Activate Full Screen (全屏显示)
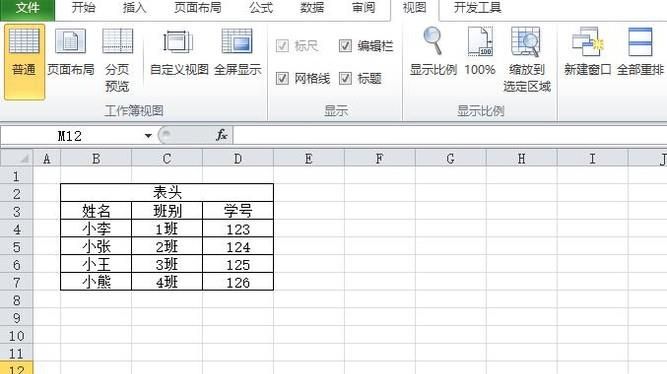 tap(237, 53)
